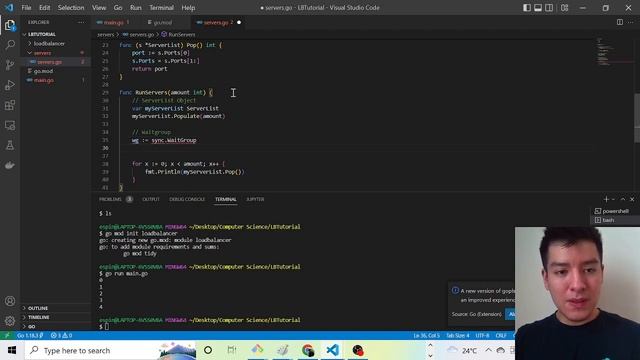Viewport: 640px width, 360px height.
Task: Toggle the bottom panel layout icon
Action: point(538,8)
